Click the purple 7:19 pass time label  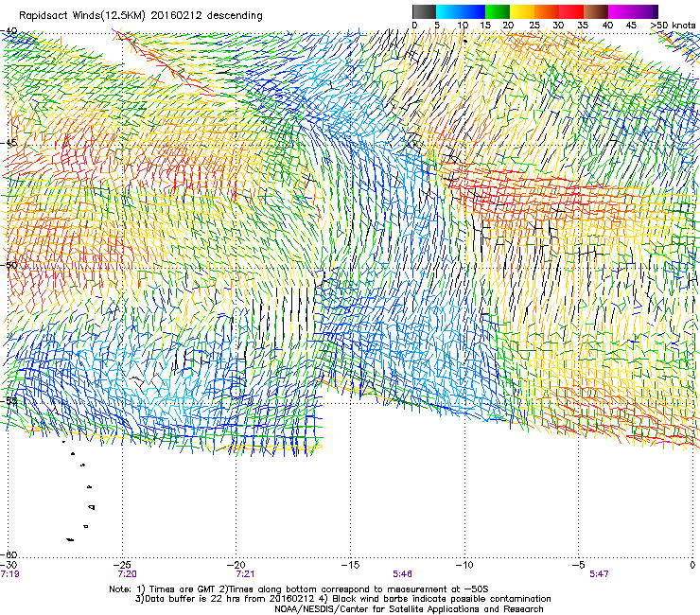9,574
